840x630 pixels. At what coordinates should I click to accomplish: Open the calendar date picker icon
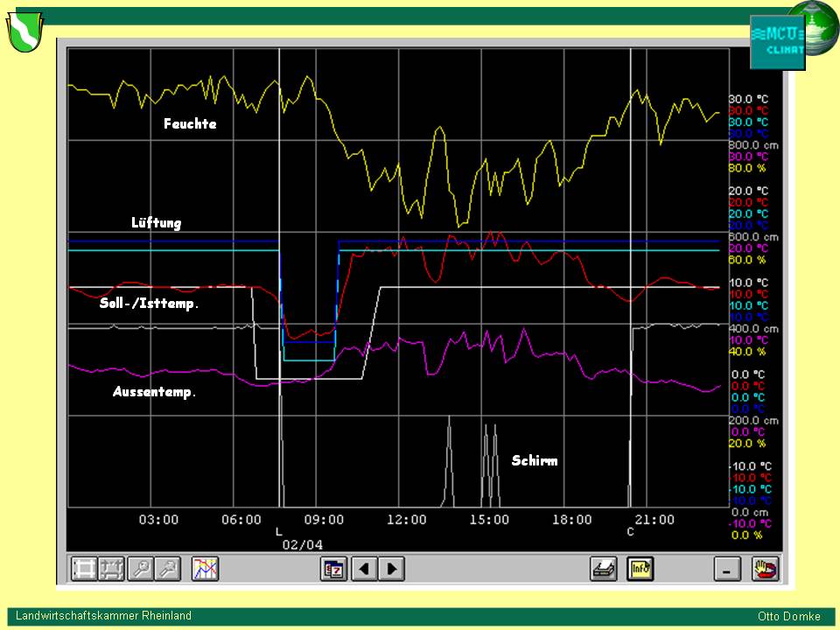coord(333,569)
